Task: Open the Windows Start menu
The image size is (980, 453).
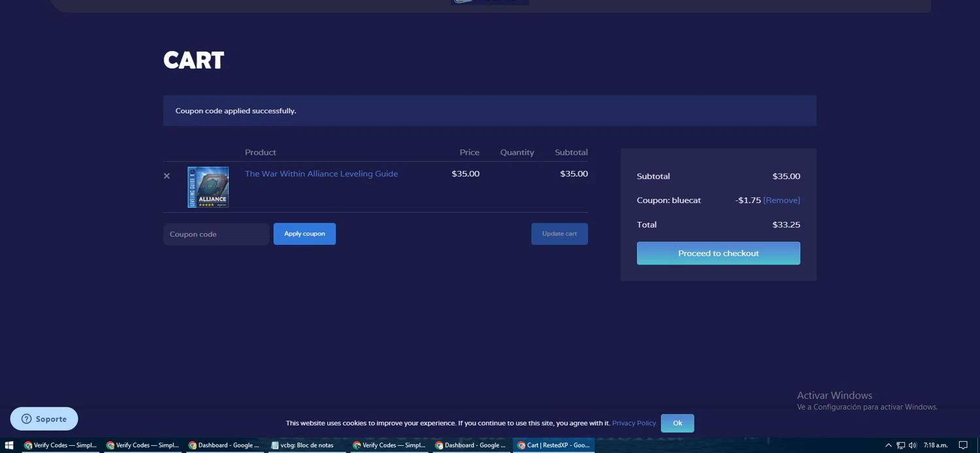Action: (9, 445)
